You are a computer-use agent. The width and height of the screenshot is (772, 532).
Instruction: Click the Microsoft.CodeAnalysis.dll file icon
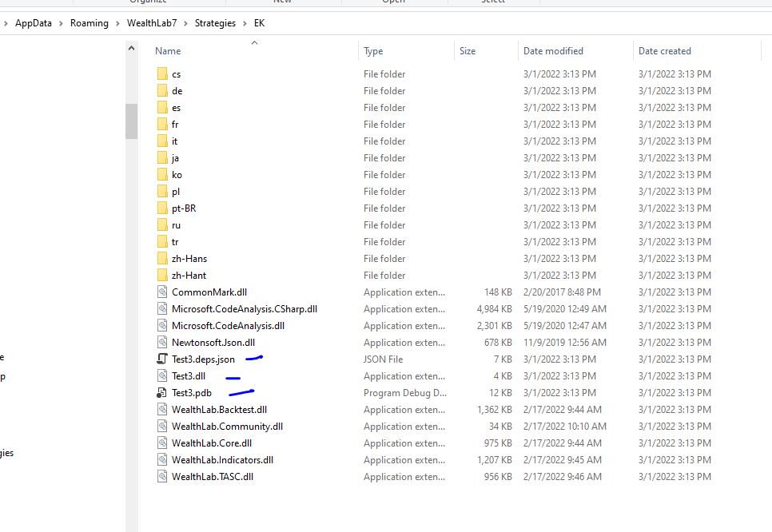(x=162, y=325)
